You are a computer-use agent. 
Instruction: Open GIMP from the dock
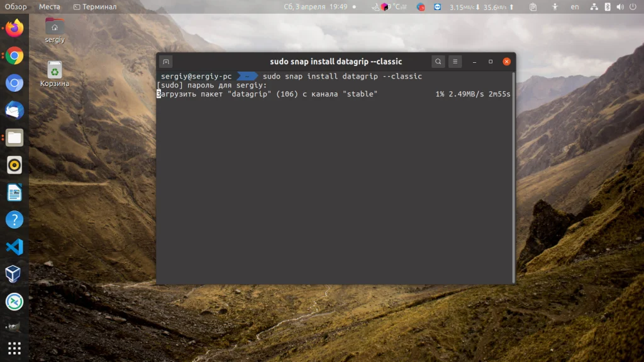[14, 327]
